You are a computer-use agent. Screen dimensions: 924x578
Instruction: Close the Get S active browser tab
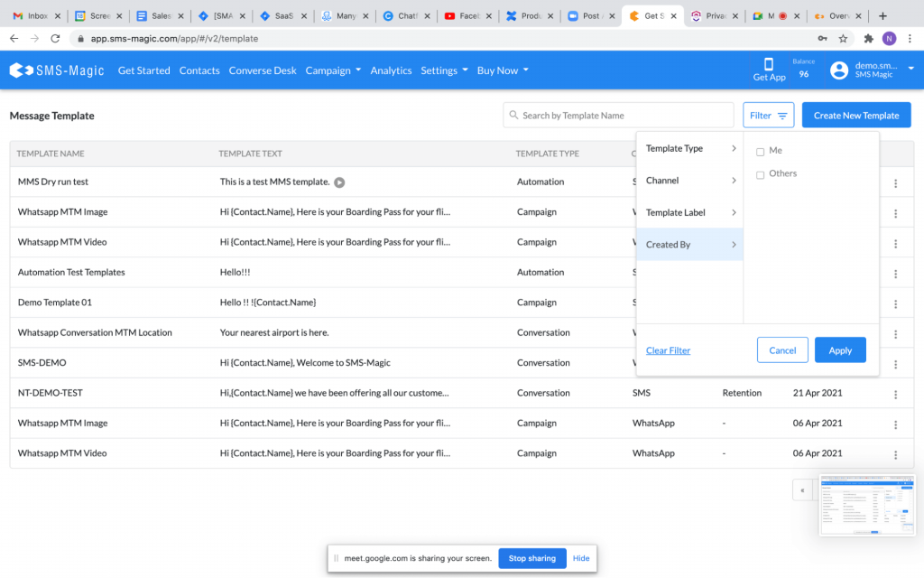pos(673,16)
